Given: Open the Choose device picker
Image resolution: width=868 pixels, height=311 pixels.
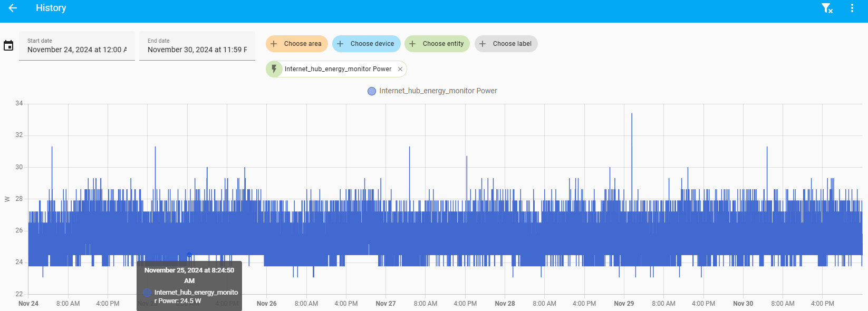Looking at the screenshot, I should (372, 44).
